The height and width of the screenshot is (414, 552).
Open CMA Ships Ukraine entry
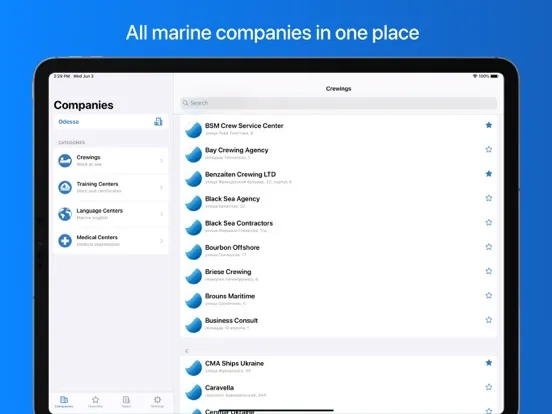pos(338,367)
